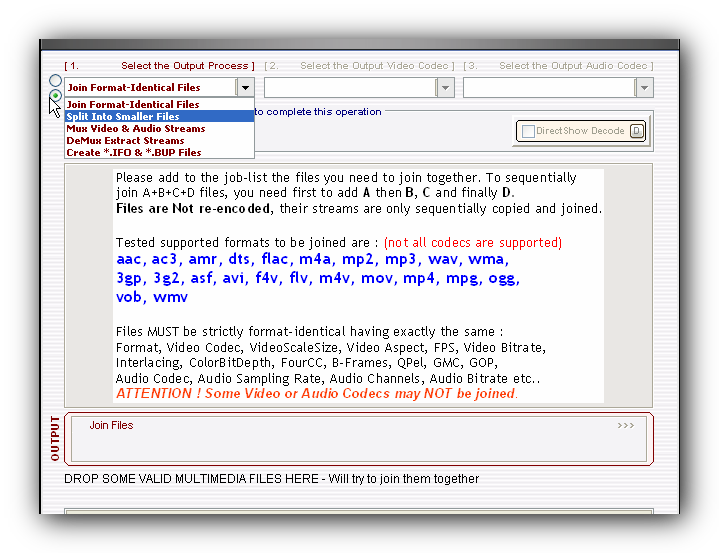
Task: Click the >>> arrows in output box
Action: tap(625, 426)
